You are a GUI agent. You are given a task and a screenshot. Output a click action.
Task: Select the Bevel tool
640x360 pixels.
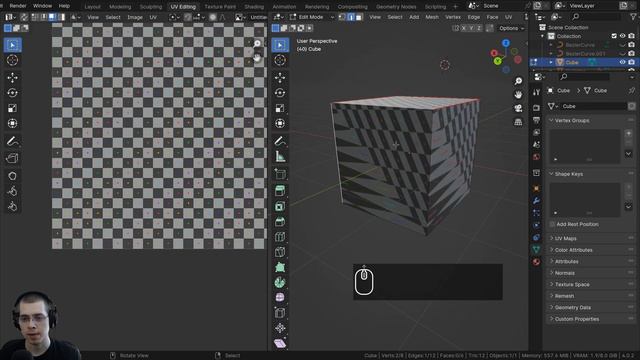[280, 221]
